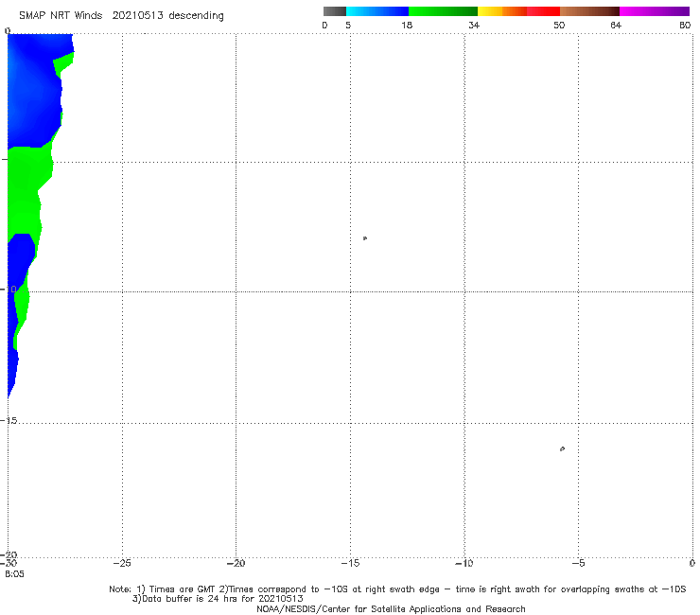
Task: Click the longitude axis label "-5"
Action: pos(578,563)
